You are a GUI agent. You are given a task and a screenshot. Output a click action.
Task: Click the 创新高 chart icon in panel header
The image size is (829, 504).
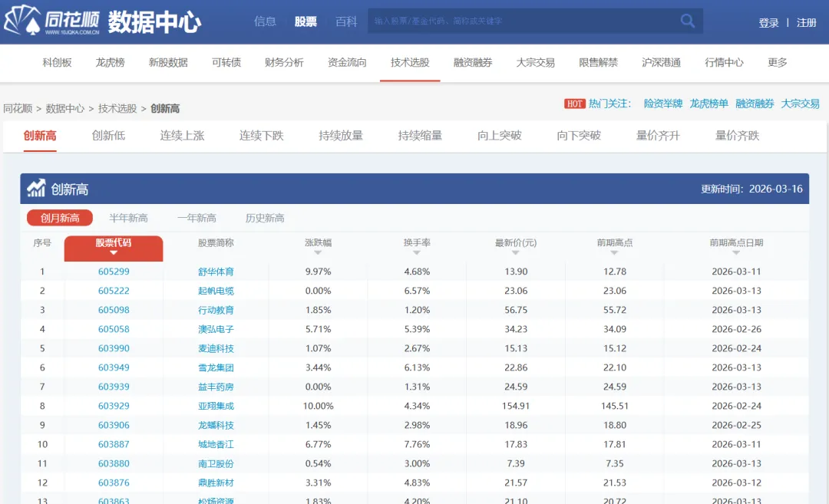tap(37, 188)
